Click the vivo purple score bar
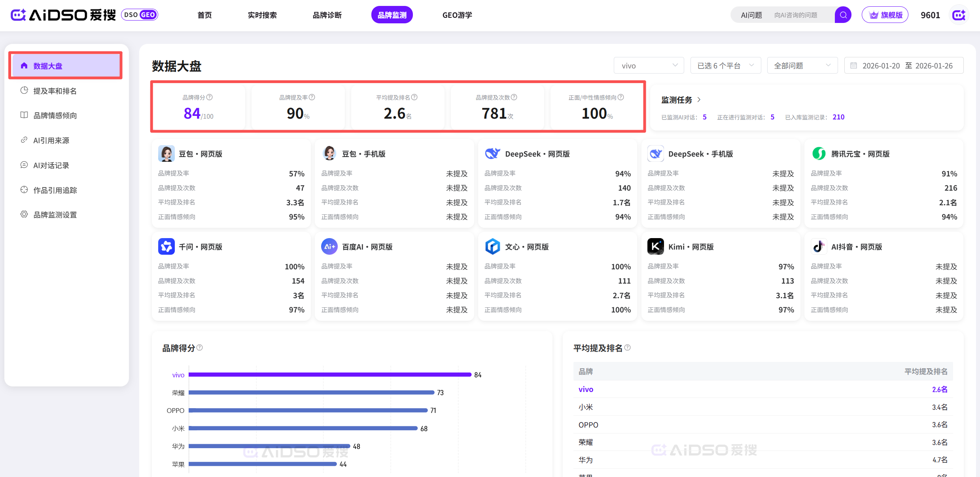The width and height of the screenshot is (980, 477). (329, 375)
